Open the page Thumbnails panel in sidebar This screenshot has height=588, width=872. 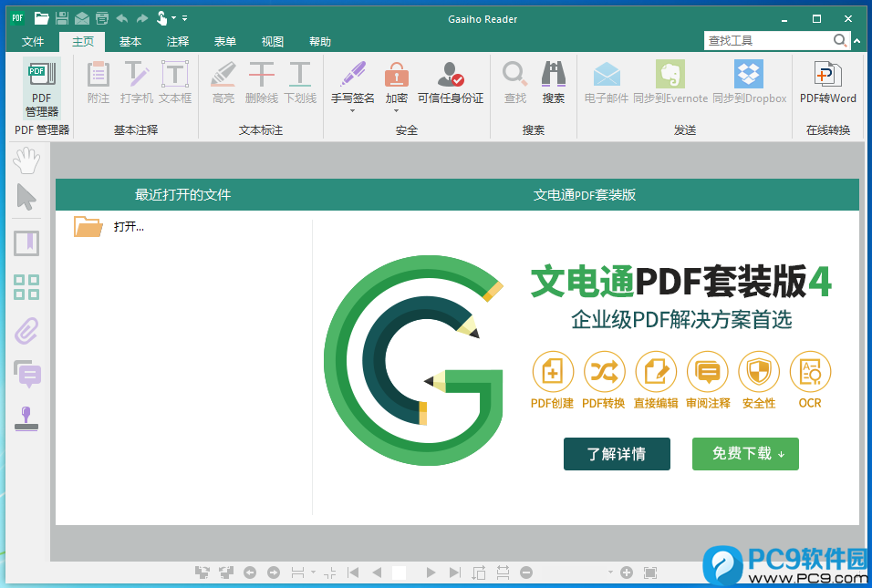(x=26, y=287)
